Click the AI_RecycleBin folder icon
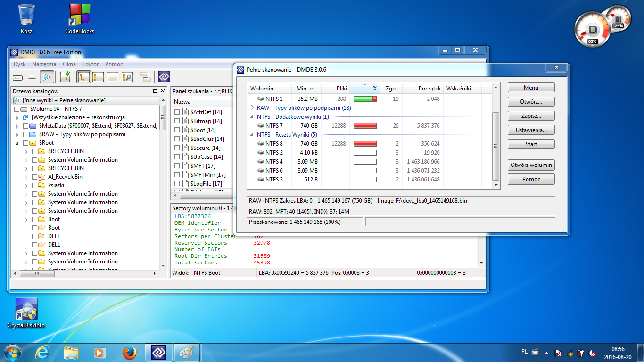Image resolution: width=644 pixels, height=362 pixels. click(41, 177)
